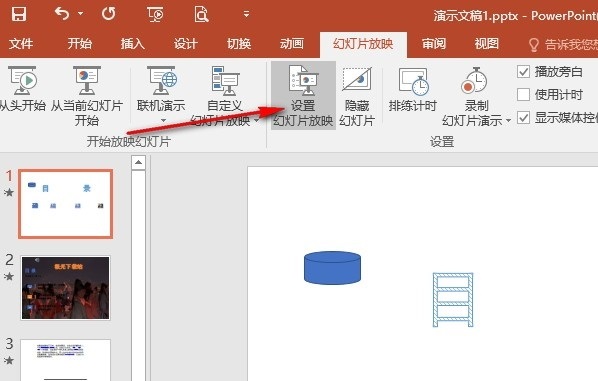Open the 文件 menu
The height and width of the screenshot is (381, 598).
(21, 44)
